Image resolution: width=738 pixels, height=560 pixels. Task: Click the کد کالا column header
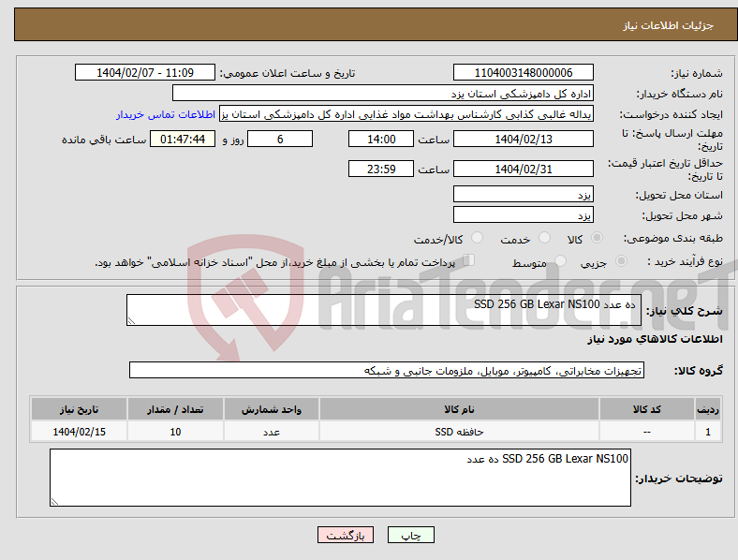(x=647, y=409)
